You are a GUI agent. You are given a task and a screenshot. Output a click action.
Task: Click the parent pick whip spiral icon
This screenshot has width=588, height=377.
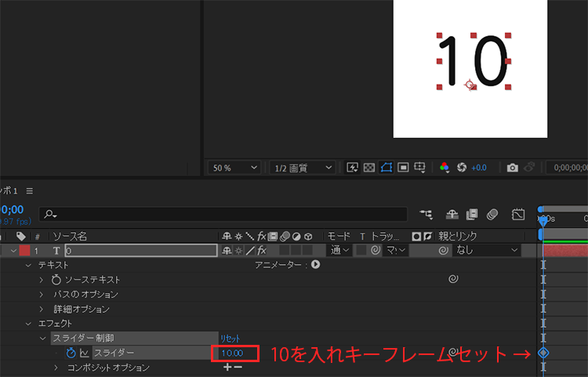443,250
